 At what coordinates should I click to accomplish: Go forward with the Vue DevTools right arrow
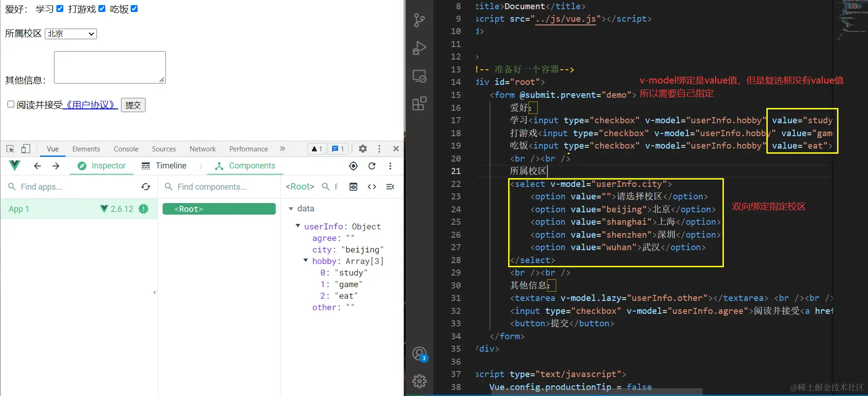(x=56, y=166)
